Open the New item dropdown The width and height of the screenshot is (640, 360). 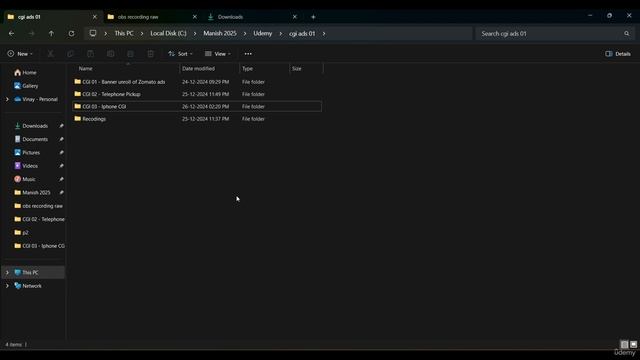[20, 54]
